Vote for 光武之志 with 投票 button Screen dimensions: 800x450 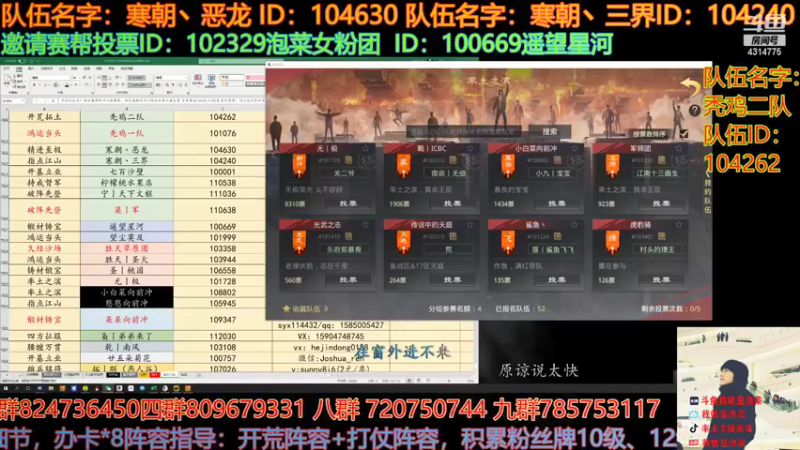tap(348, 280)
